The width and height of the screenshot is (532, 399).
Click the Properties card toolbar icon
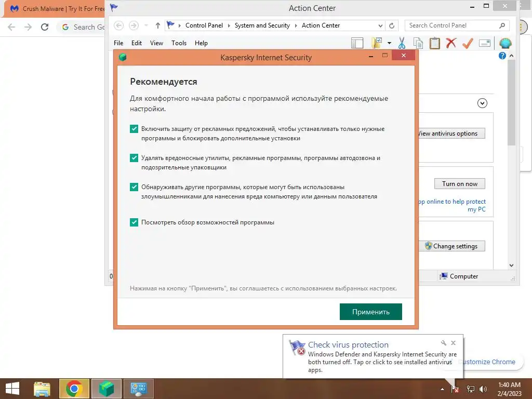coord(485,43)
